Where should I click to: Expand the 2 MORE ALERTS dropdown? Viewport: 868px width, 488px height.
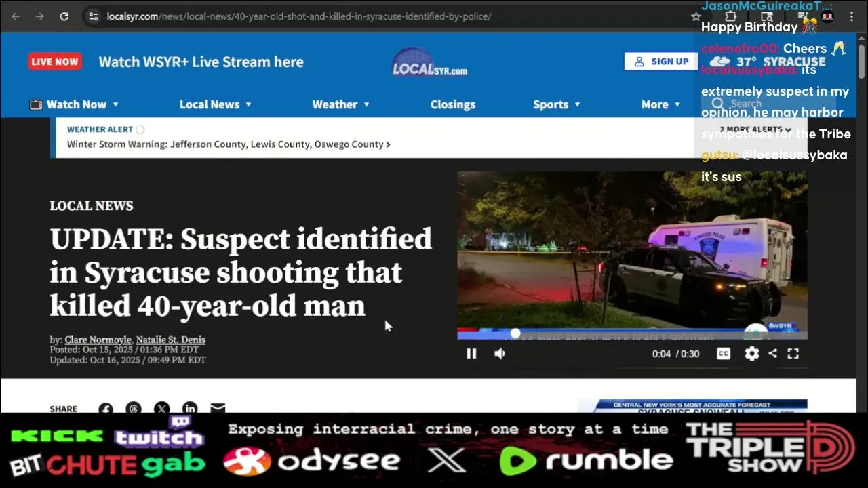(x=755, y=129)
